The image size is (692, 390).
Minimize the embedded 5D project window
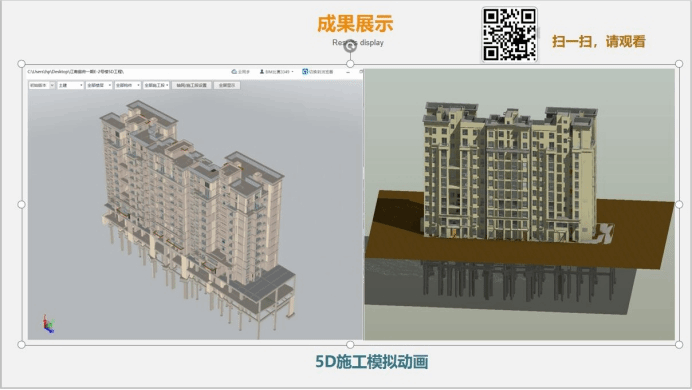pyautogui.click(x=348, y=72)
